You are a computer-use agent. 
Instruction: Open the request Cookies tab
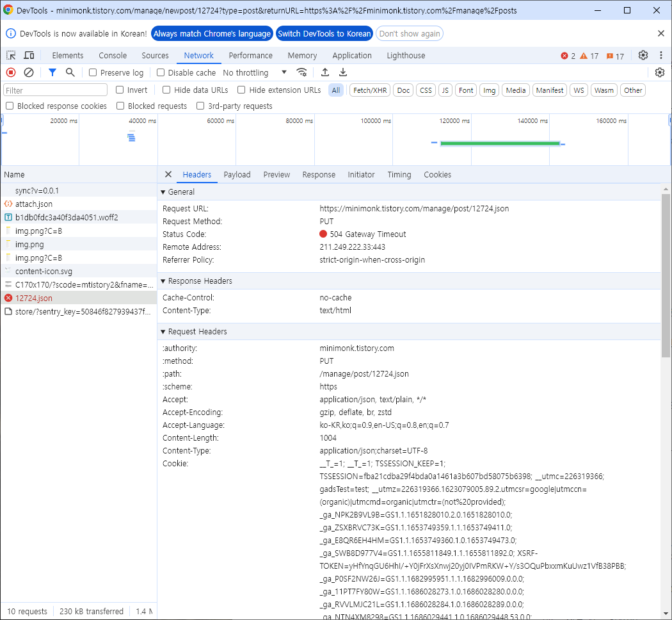[438, 174]
